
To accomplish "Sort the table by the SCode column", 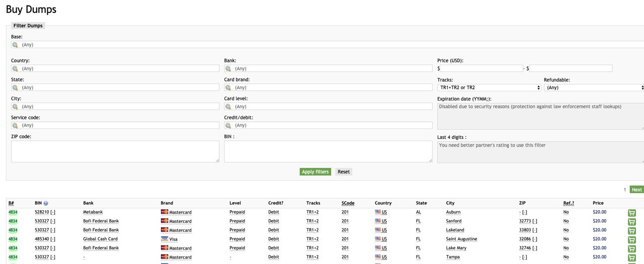I will 348,203.
